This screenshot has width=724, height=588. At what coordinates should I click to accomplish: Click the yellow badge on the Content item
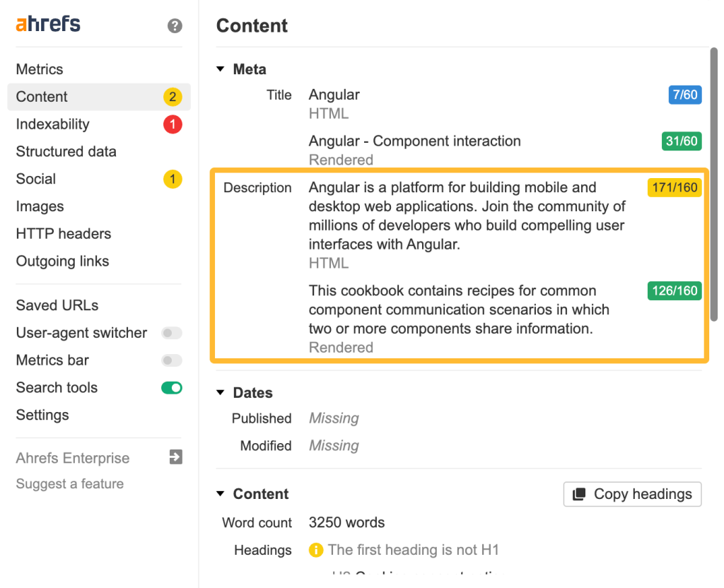click(x=173, y=97)
